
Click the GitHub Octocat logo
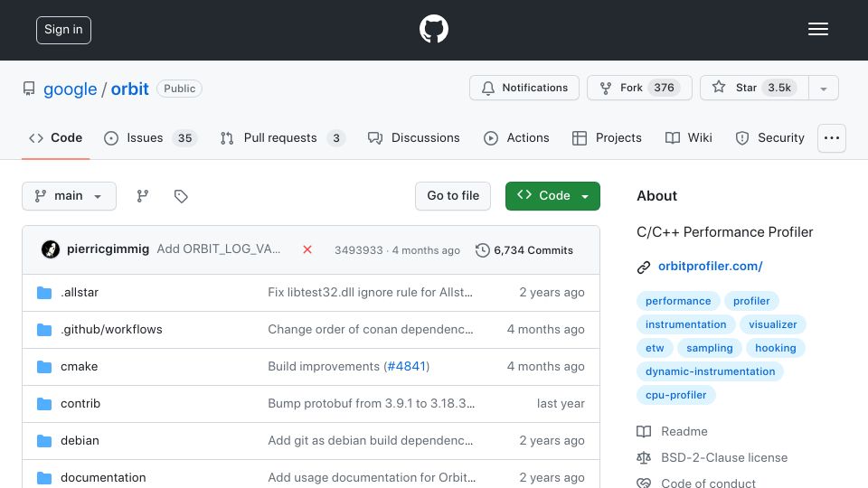433,29
